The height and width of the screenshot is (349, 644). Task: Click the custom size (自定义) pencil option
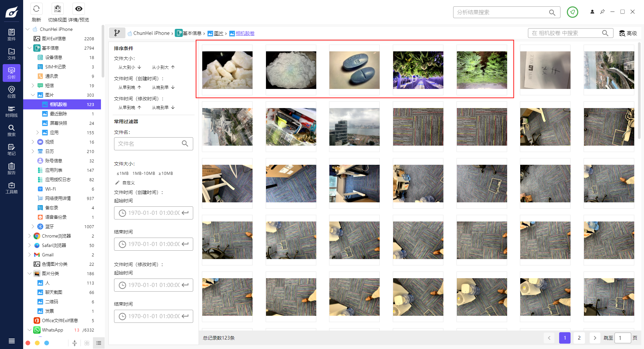125,183
